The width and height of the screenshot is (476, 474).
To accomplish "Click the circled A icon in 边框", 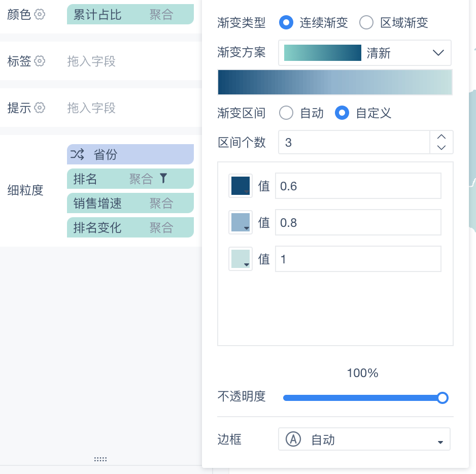I will [x=293, y=439].
